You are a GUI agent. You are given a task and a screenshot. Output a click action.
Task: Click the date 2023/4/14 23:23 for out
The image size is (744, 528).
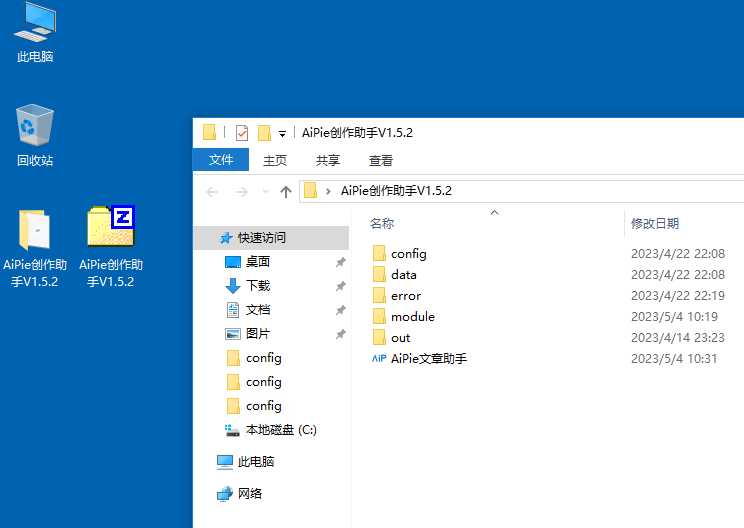(x=678, y=338)
